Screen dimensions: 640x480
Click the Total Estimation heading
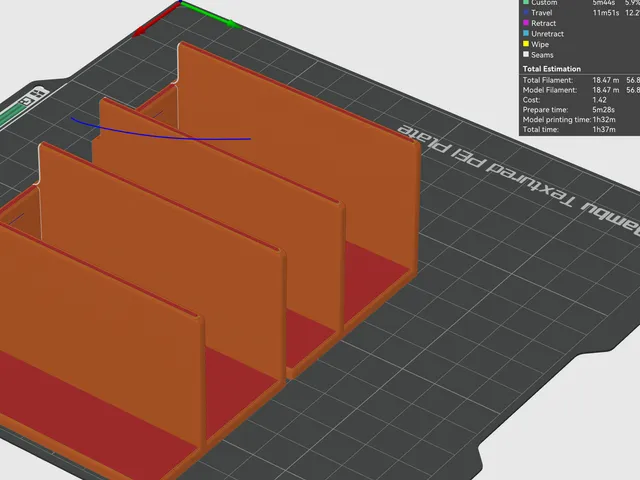pyautogui.click(x=551, y=69)
